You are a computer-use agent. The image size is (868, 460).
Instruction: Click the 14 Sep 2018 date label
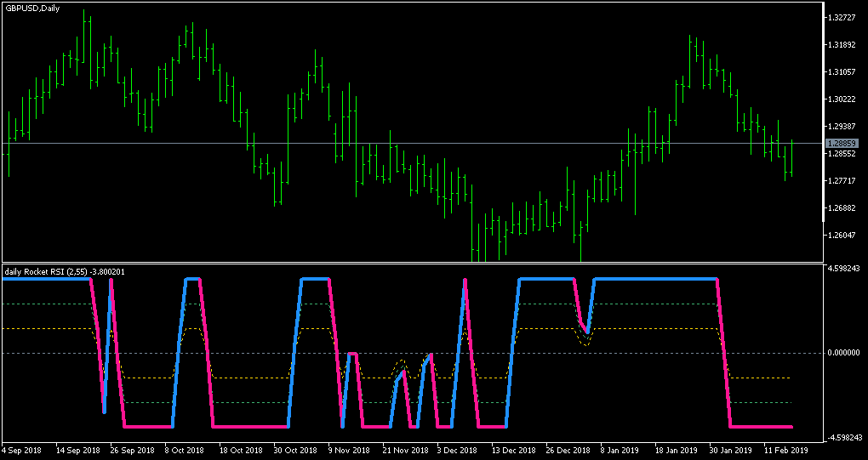78,450
